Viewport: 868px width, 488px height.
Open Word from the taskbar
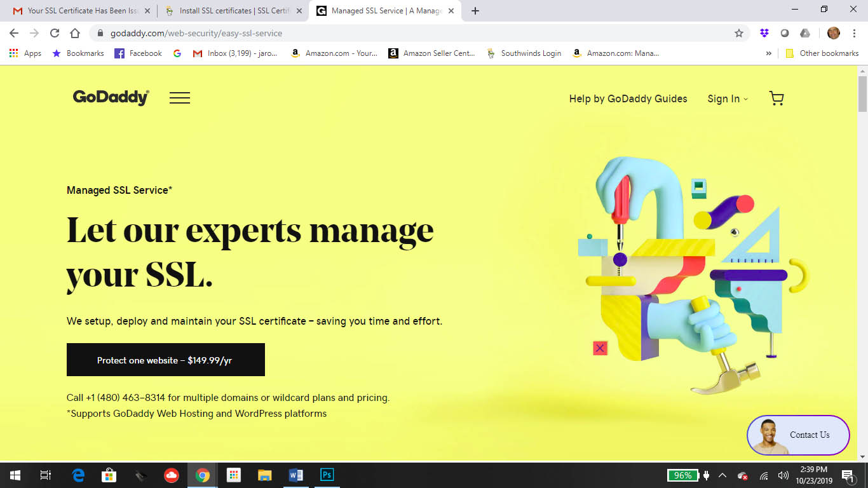(295, 475)
